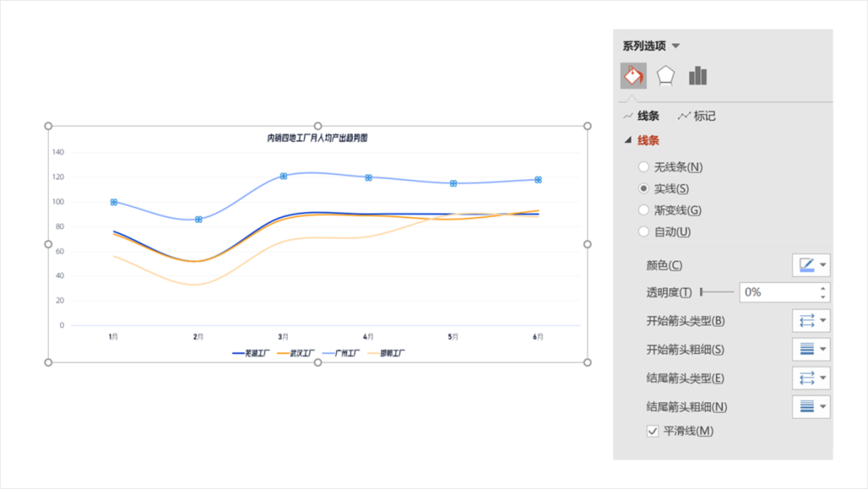Image resolution: width=868 pixels, height=489 pixels.
Task: Increase transparency with the stepper up arrow
Action: (823, 288)
